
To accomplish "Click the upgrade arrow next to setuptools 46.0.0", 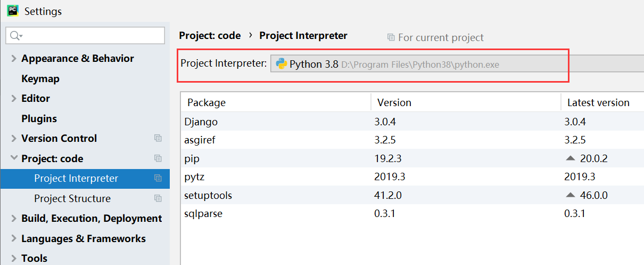I will [x=571, y=196].
